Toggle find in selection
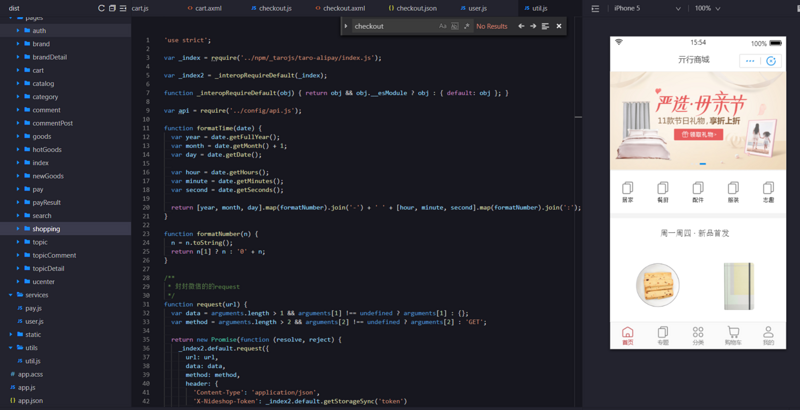Screen dimensions: 800x410 click(545, 26)
